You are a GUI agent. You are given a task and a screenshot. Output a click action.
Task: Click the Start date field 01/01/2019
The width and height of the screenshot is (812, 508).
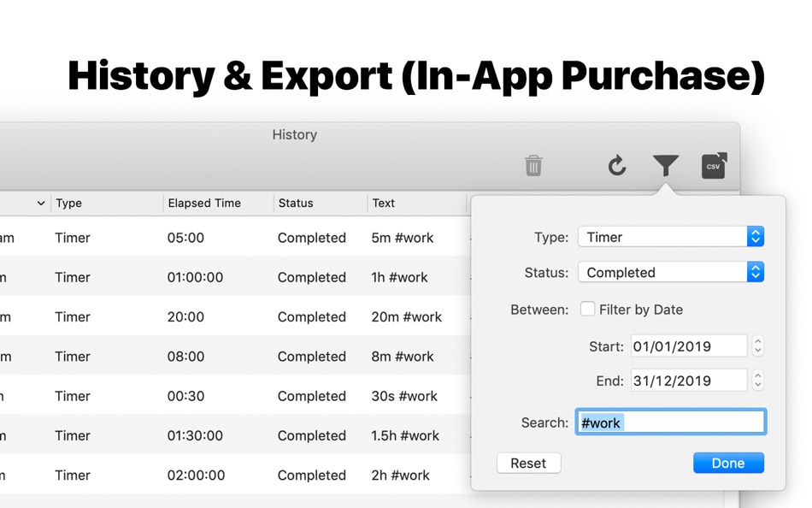pyautogui.click(x=689, y=346)
